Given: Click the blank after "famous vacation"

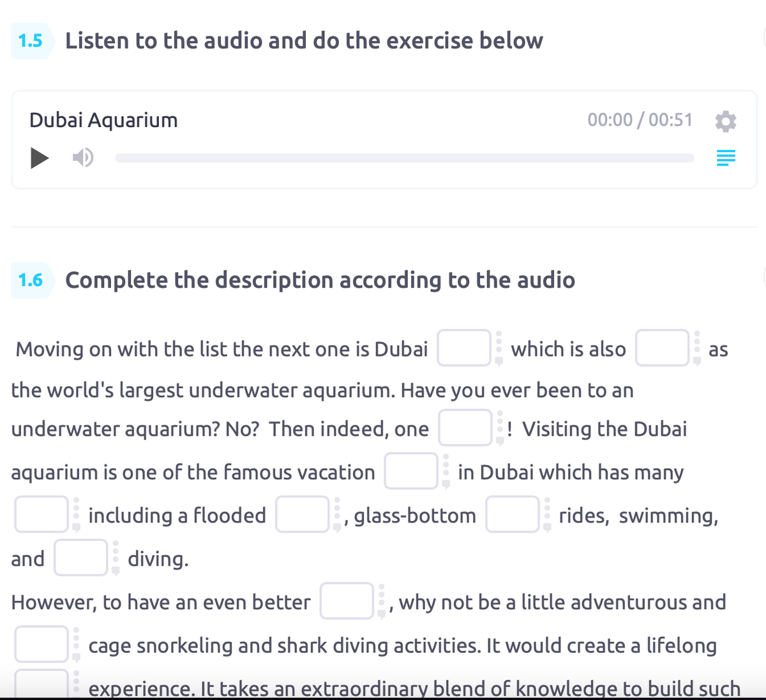Looking at the screenshot, I should [411, 471].
